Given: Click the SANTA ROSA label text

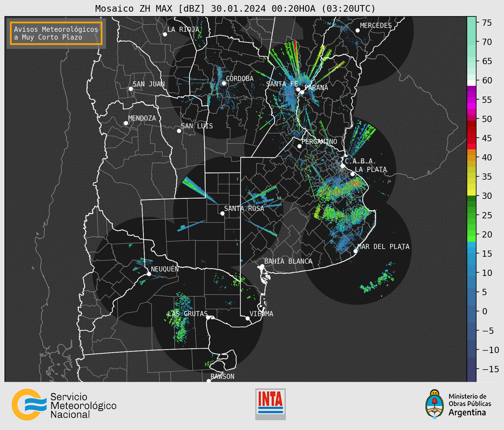Looking at the screenshot, I should point(244,208).
